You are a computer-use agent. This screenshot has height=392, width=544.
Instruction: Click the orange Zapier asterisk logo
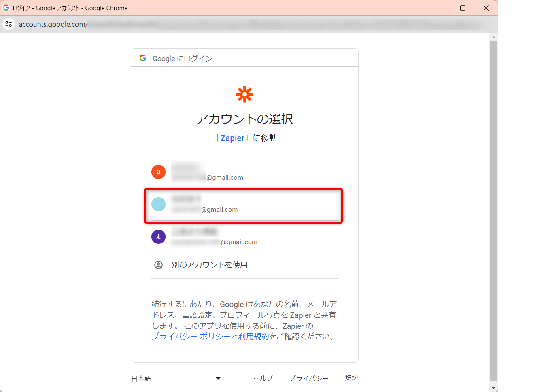point(244,94)
